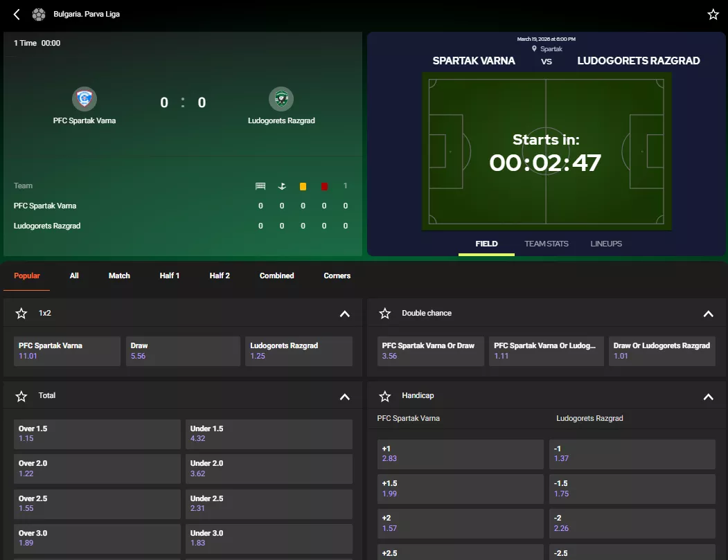The image size is (728, 560).
Task: Favorite the Double chance market star
Action: click(385, 314)
